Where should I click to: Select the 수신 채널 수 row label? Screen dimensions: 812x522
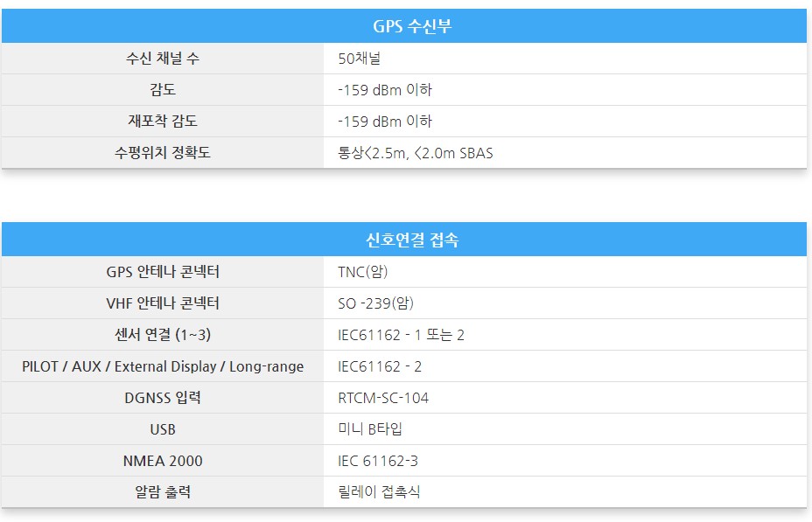(163, 59)
